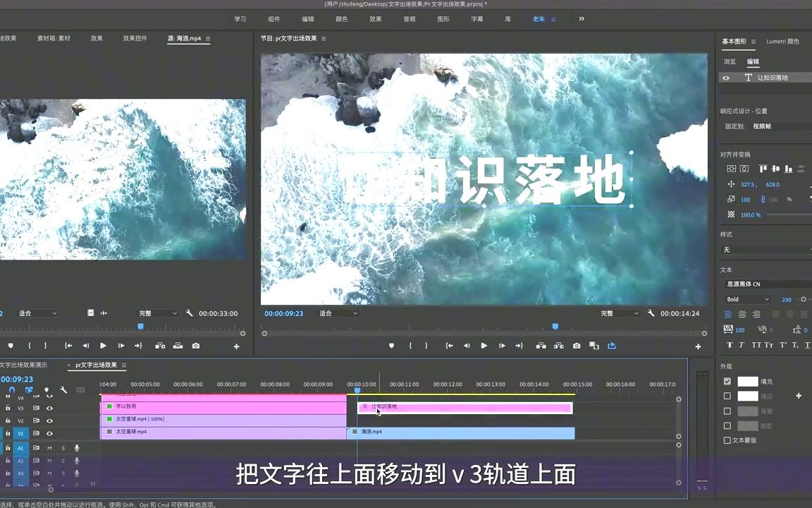
Task: Click the 填充 fill color swatch
Action: pos(748,382)
